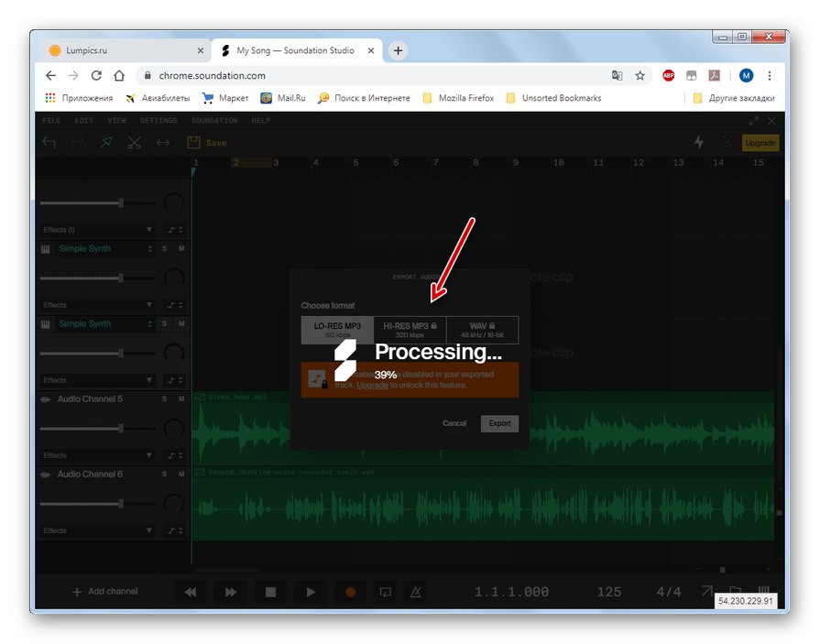
Task: Open the SOUNDATION menu
Action: coord(214,121)
